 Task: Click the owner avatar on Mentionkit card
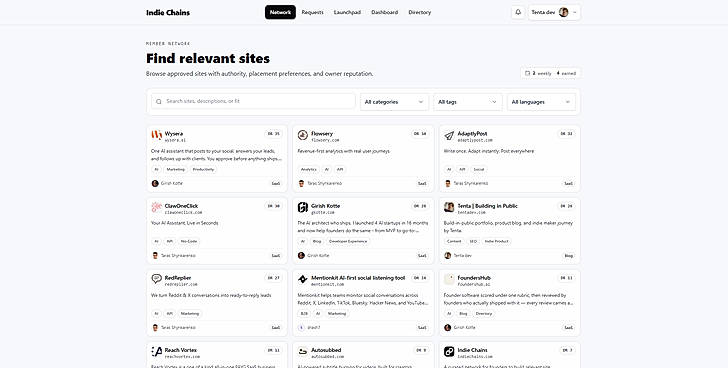tap(301, 328)
